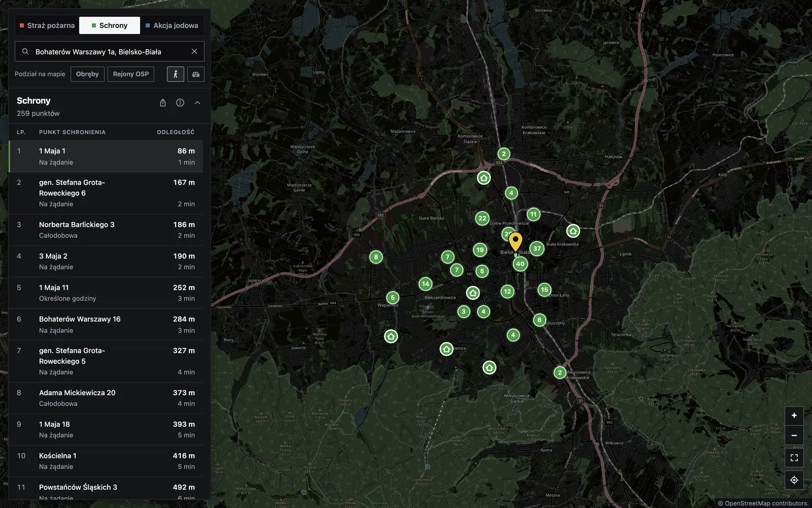
Task: Select the 1 Maja 11 shelter
Action: coord(106,293)
